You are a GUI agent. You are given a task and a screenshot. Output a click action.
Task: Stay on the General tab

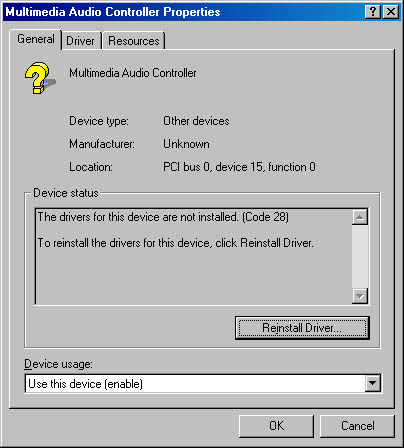[x=36, y=39]
